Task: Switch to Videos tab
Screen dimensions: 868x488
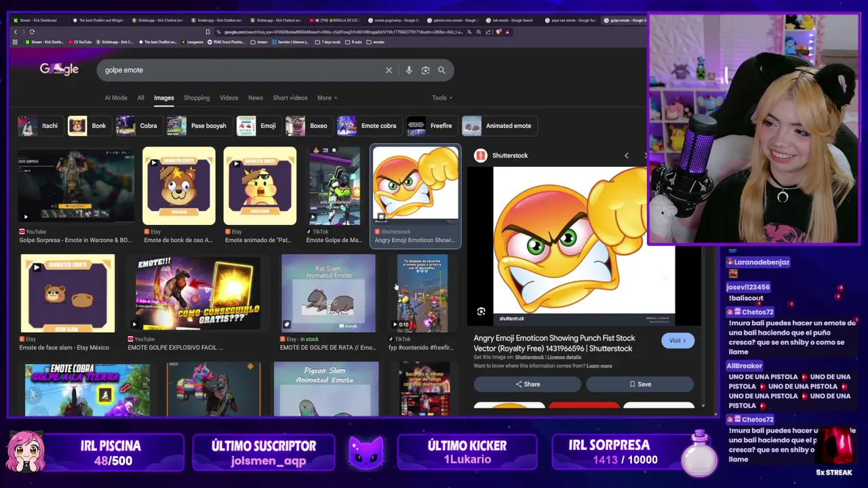Action: coord(229,98)
